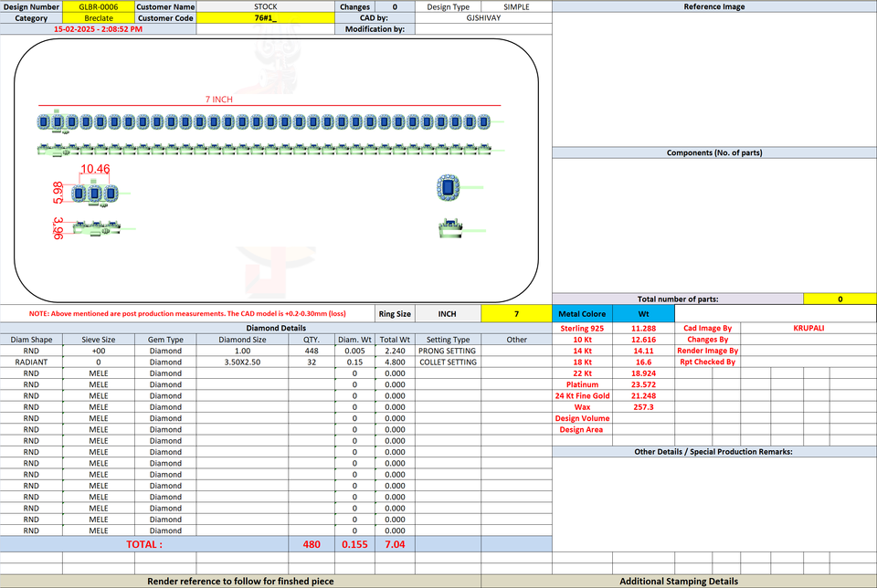This screenshot has width=877, height=588.
Task: Select the Platinum weight 23.572
Action: click(x=644, y=384)
